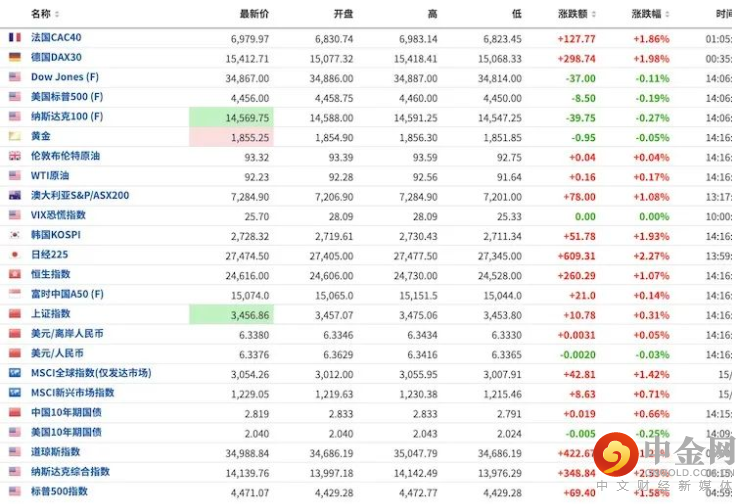Click the 最新价 column header
The image size is (750, 504).
[x=254, y=14]
